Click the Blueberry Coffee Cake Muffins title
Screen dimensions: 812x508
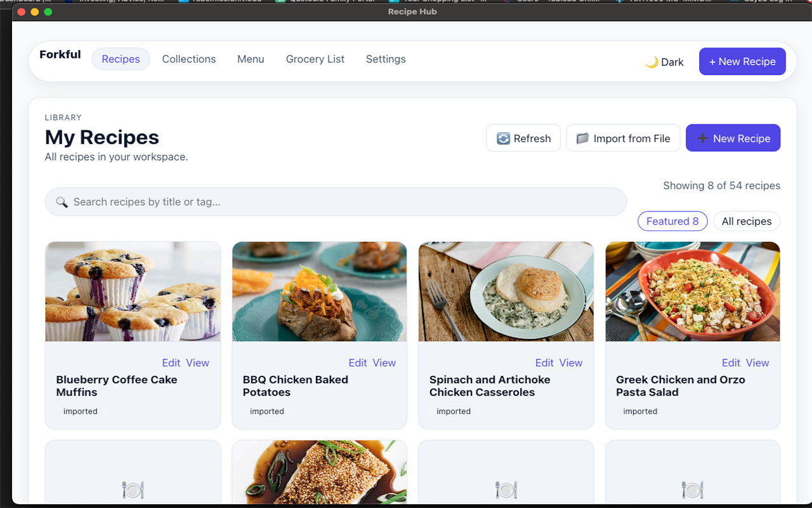pos(117,386)
